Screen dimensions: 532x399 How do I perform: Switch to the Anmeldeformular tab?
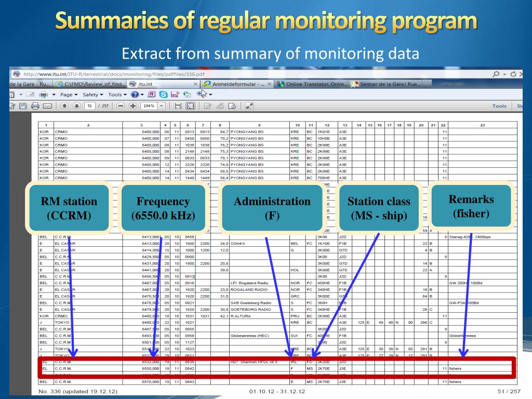[x=237, y=84]
